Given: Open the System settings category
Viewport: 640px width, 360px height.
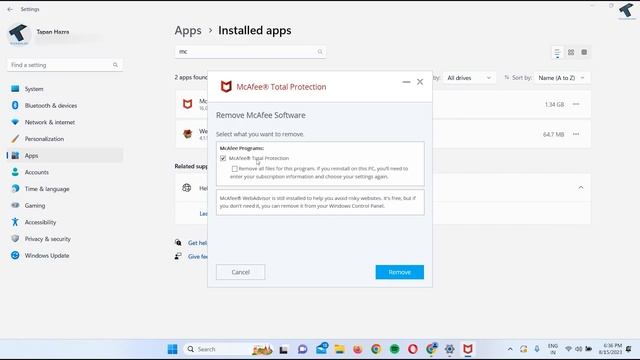Looking at the screenshot, I should [65, 89].
